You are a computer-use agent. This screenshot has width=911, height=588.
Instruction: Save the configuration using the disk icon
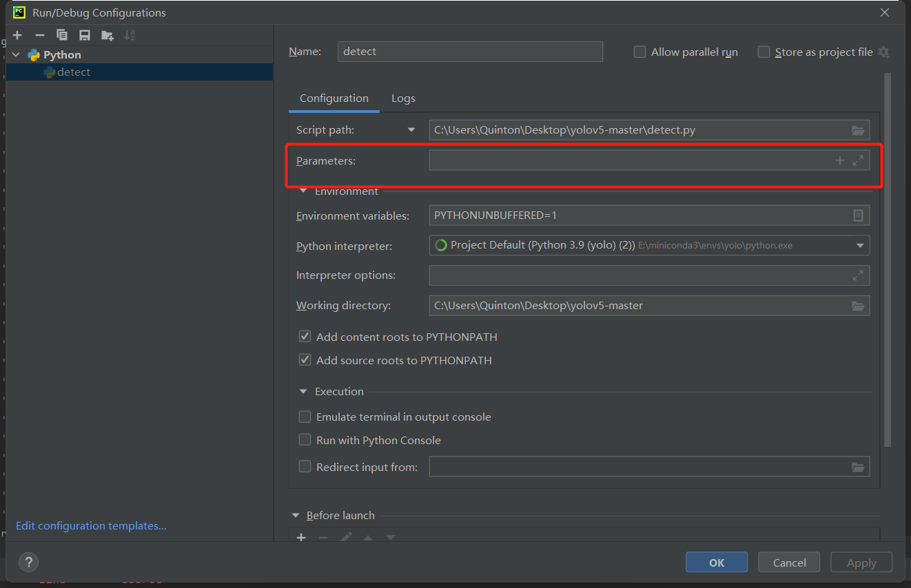pos(84,35)
